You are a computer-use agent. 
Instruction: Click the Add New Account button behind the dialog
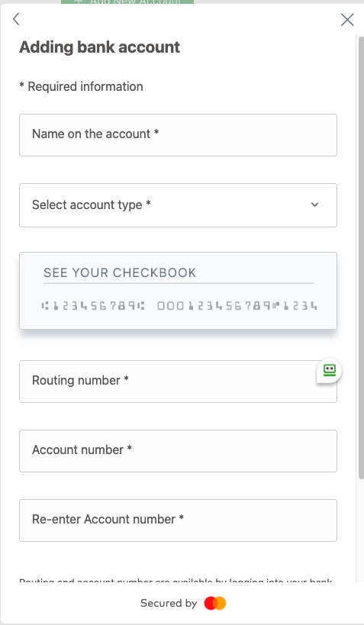127,2
